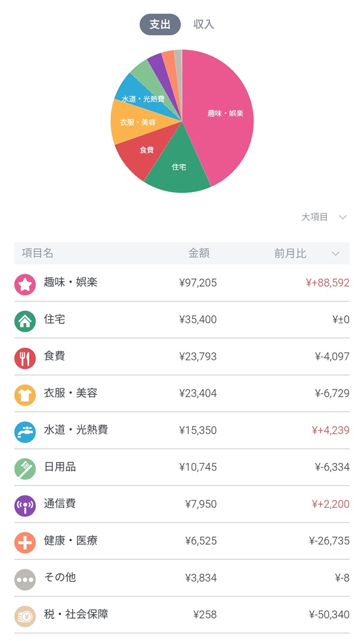Collapse the 大項目 disclosure arrow
This screenshot has width=364, height=641.
click(343, 217)
